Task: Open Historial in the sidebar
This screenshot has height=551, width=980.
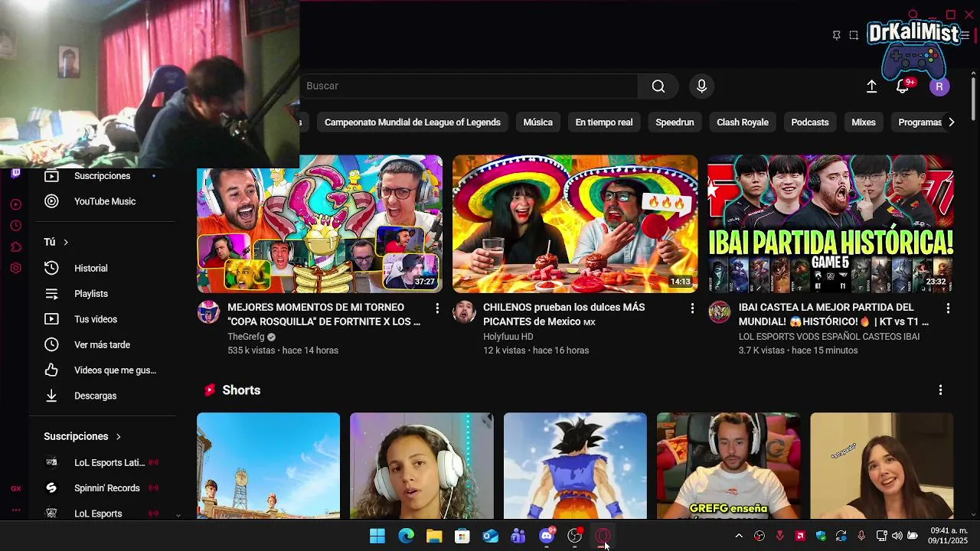Action: pos(102,268)
